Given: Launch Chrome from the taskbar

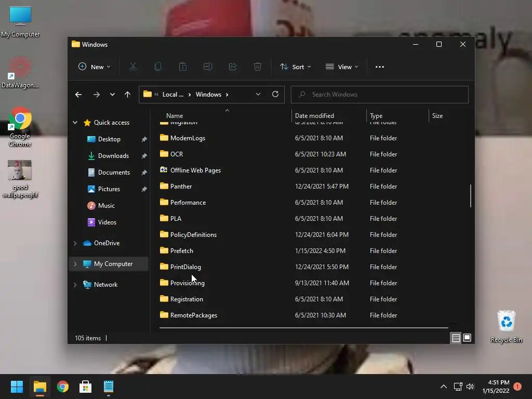Looking at the screenshot, I should coord(63,387).
